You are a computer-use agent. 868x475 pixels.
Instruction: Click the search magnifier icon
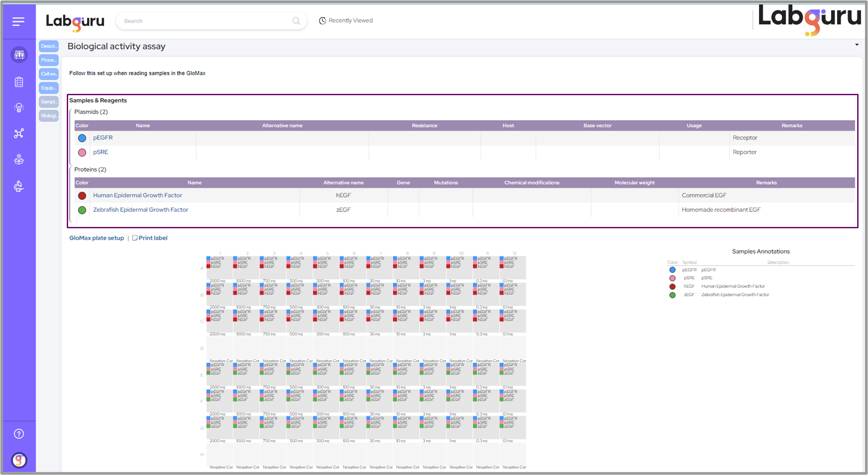tap(296, 21)
